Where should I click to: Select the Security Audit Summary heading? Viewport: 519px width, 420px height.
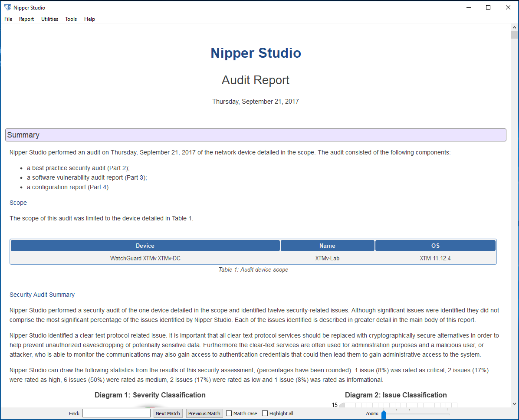(42, 295)
